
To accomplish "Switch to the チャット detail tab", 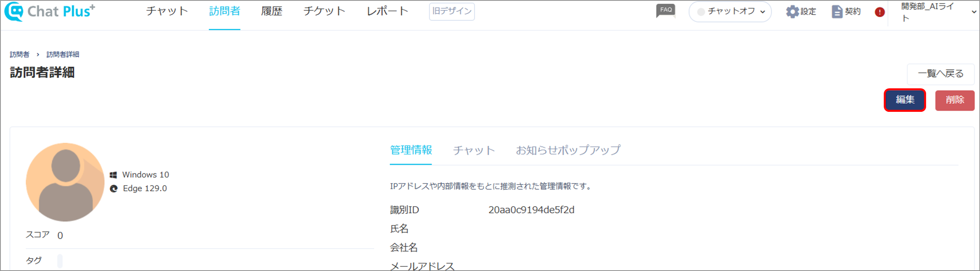I will [x=474, y=150].
